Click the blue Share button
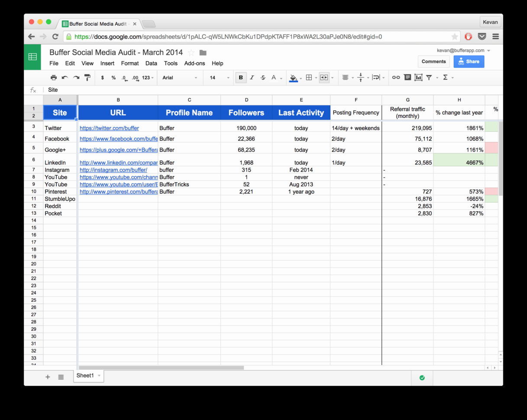Viewport: 527px width, 420px height. click(469, 61)
